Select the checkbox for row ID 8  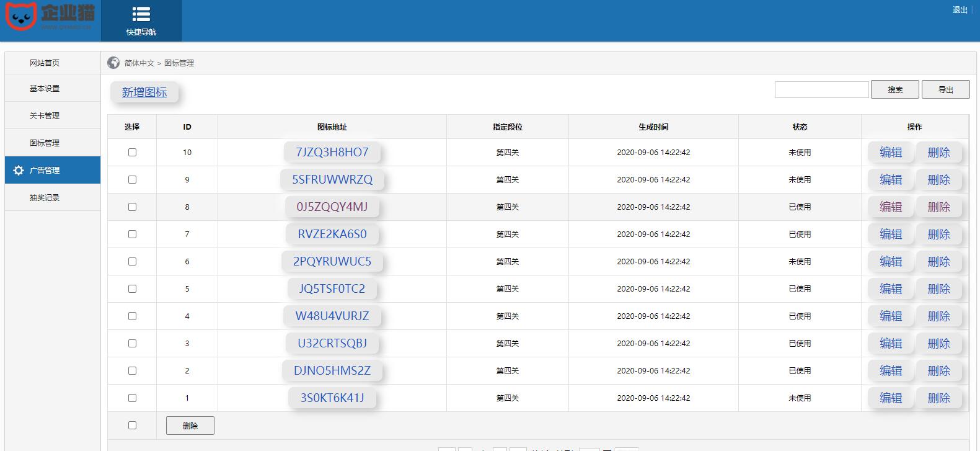pos(132,207)
